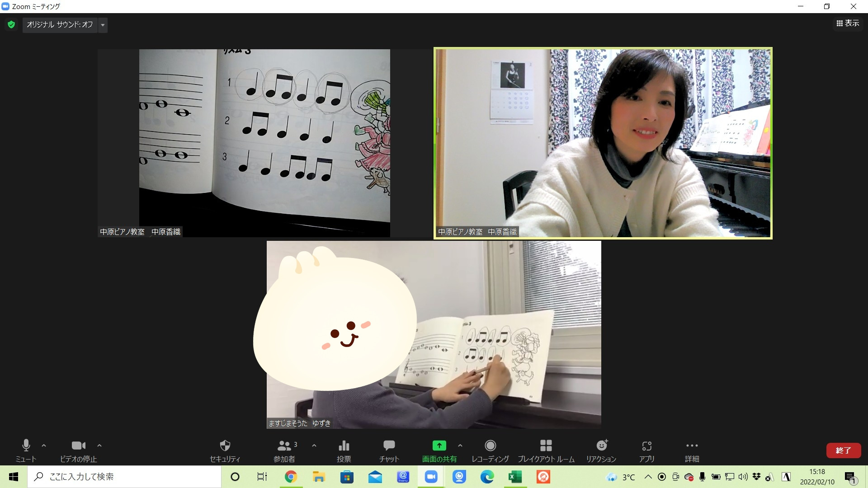Screen dimensions: 868x488
Task: Click the green Share Screen icon
Action: tap(439, 446)
